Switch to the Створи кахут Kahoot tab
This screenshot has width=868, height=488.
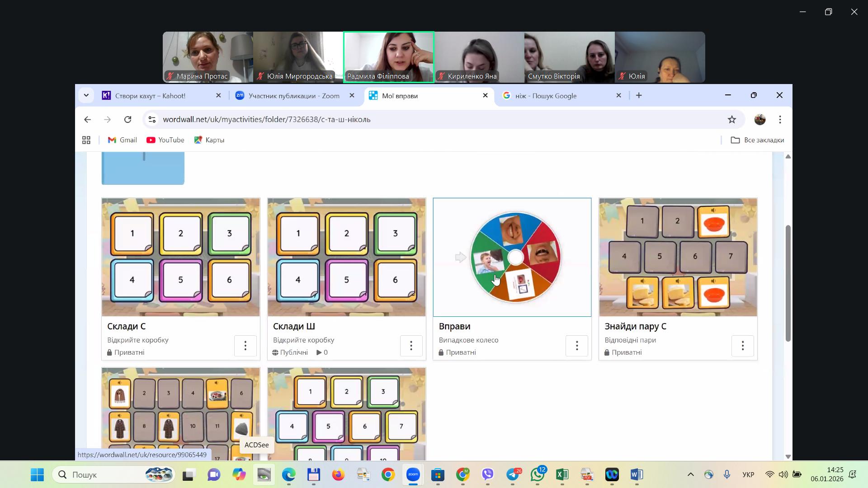tap(150, 96)
